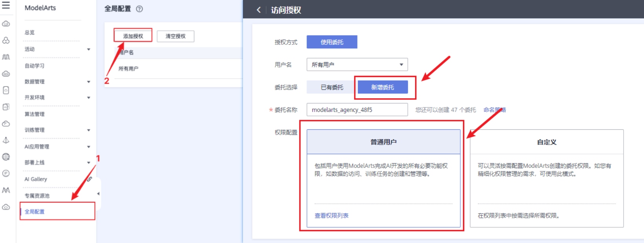Open the hamburger main menu
644x243 pixels.
pyautogui.click(x=6, y=5)
